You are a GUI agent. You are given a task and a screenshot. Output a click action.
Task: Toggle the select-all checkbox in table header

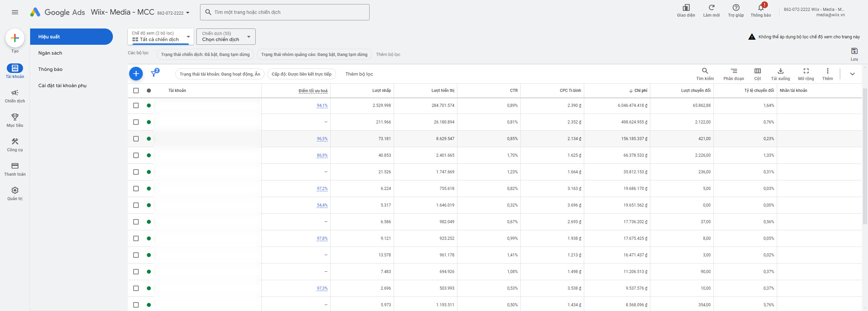click(136, 91)
